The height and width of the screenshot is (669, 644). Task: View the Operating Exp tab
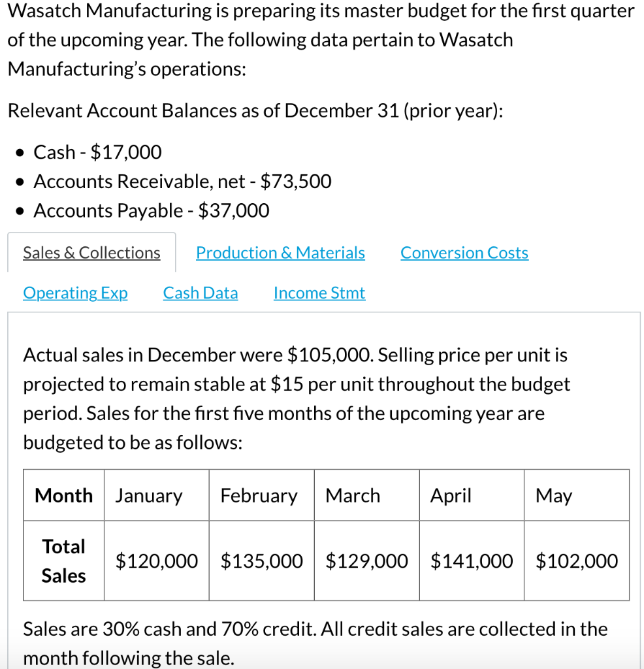click(75, 293)
